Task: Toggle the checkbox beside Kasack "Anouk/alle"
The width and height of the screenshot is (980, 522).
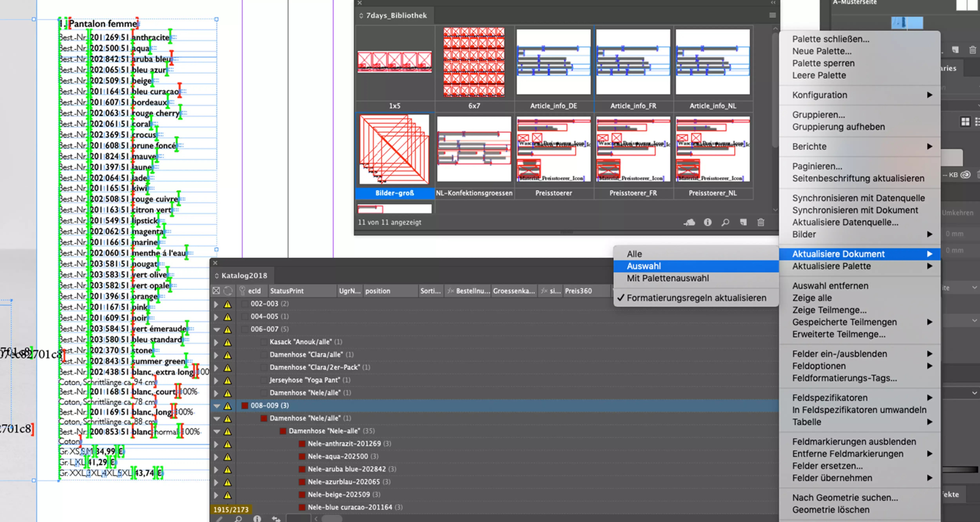Action: [264, 342]
